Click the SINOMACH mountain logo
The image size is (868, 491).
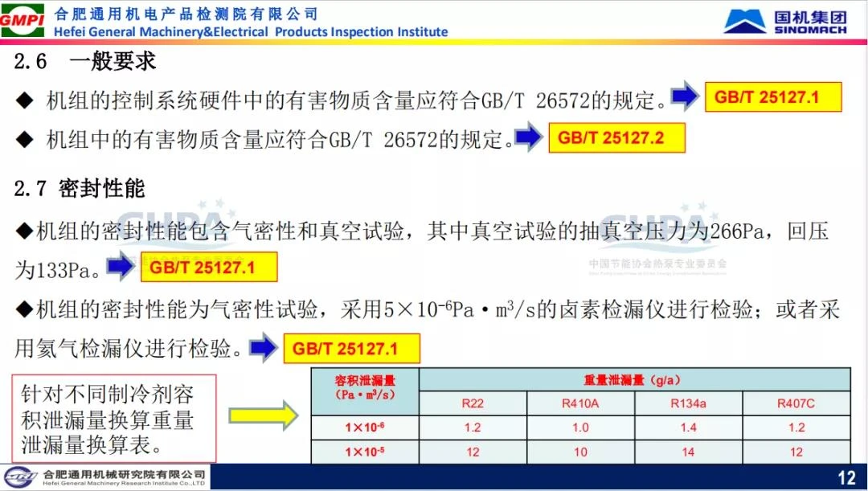coord(744,21)
